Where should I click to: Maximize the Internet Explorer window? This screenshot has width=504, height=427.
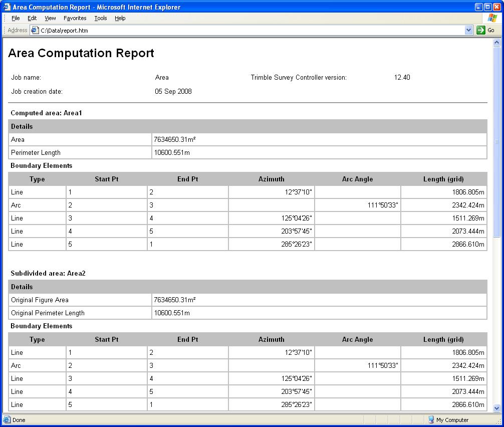pos(488,7)
